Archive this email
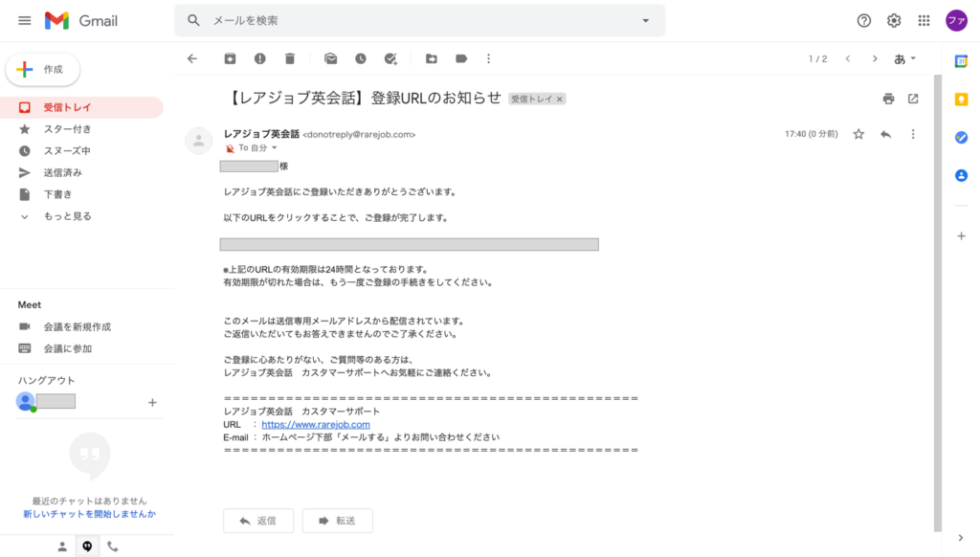This screenshot has height=557, width=980. 230,58
